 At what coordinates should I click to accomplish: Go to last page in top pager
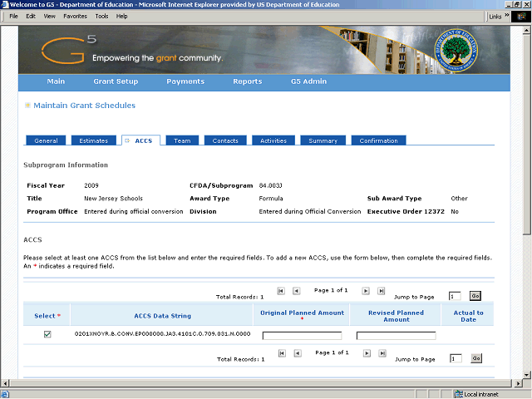[x=381, y=291]
